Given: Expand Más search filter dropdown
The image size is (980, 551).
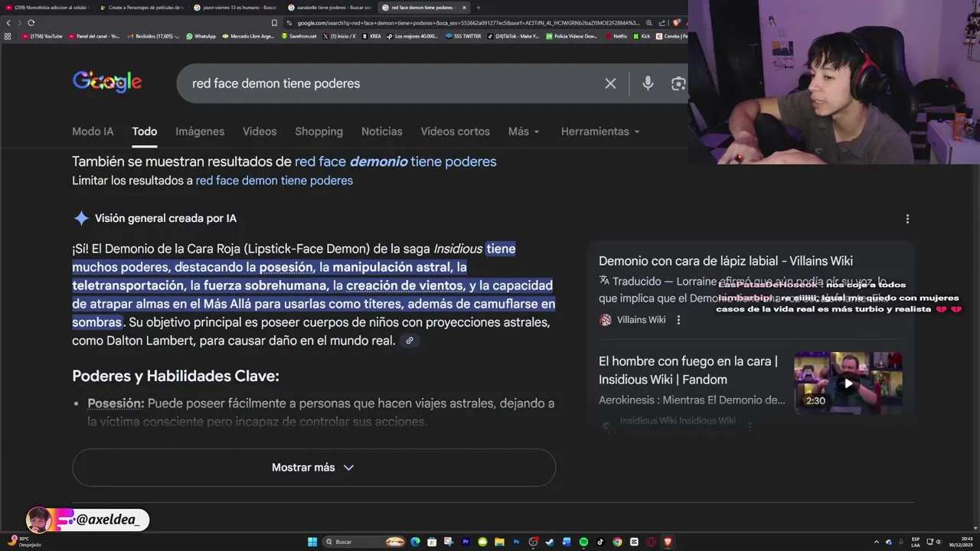Looking at the screenshot, I should tap(524, 132).
